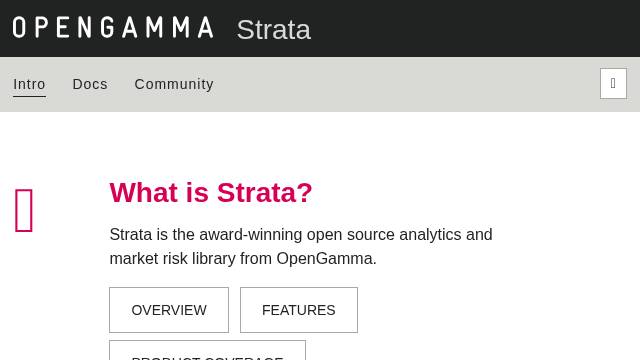
Task: Click the OPENGAMMA logo
Action: pos(113,28)
